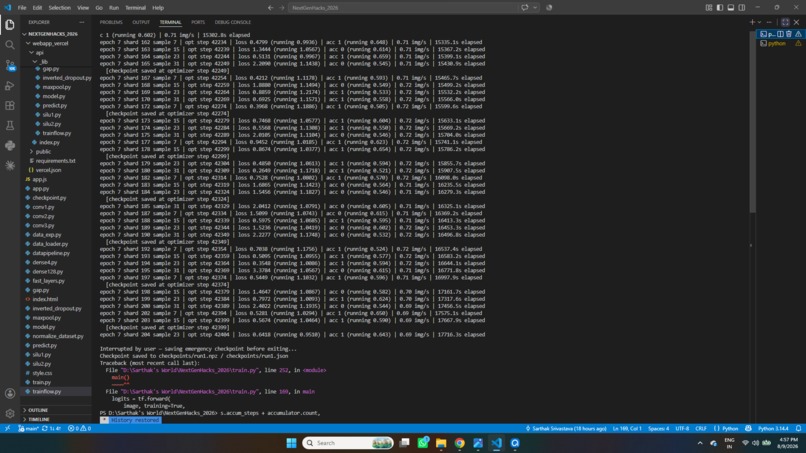Expand the TIMELINE section

click(39, 419)
